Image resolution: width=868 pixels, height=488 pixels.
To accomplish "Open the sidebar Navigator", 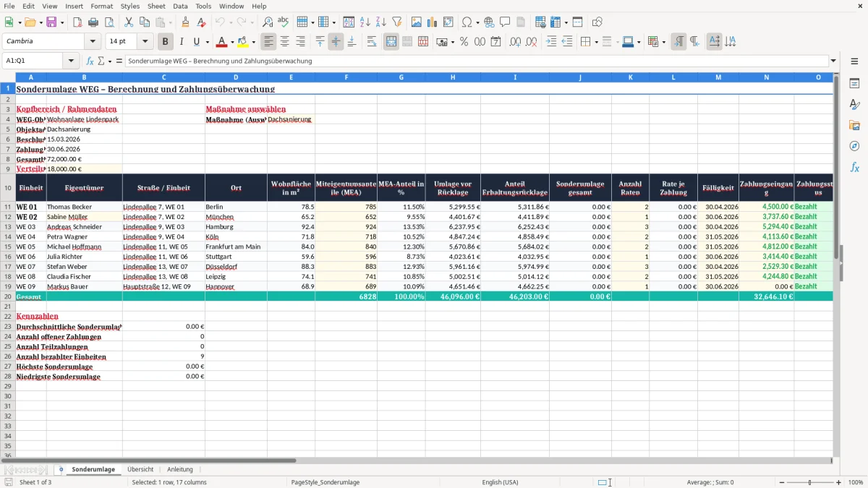I will click(x=854, y=146).
